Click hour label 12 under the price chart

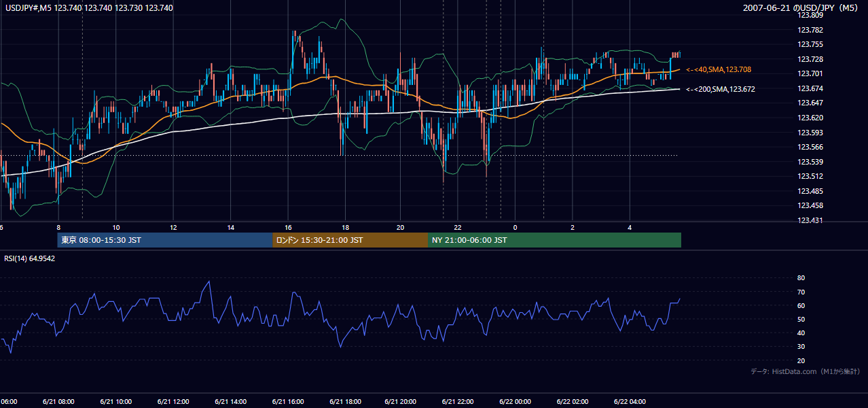[173, 227]
